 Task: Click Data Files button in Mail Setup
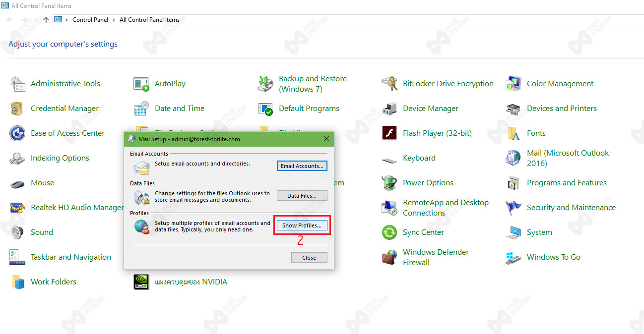[x=302, y=196]
